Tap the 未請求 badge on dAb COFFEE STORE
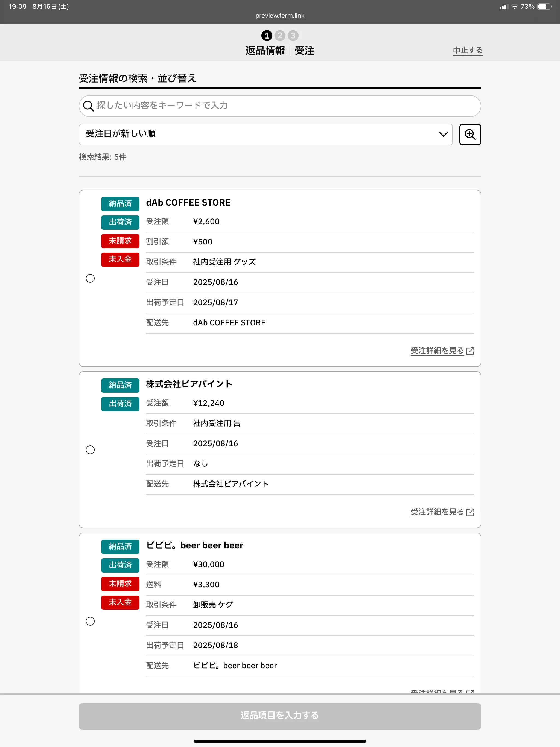 point(120,241)
